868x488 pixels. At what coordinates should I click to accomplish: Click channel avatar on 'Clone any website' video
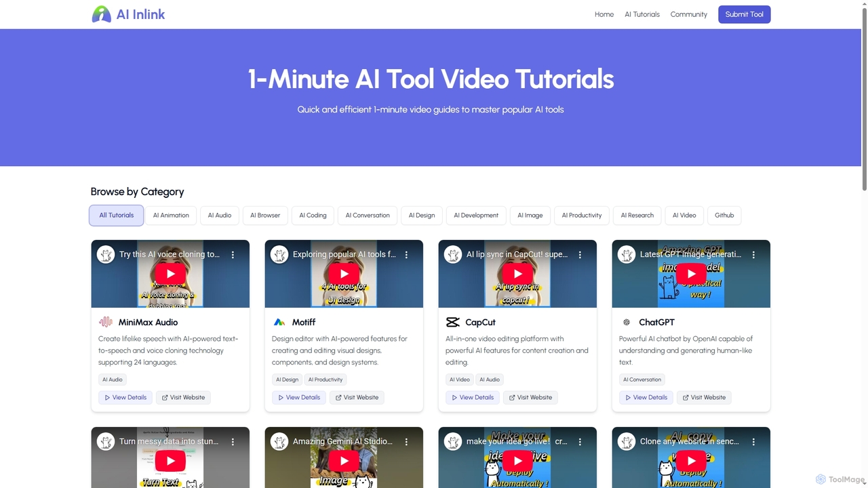click(x=627, y=442)
